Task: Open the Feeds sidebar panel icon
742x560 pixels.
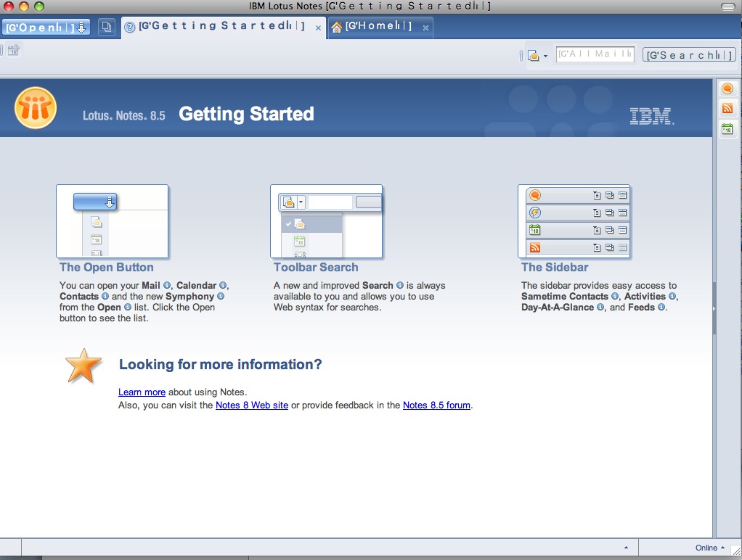Action: click(x=727, y=108)
